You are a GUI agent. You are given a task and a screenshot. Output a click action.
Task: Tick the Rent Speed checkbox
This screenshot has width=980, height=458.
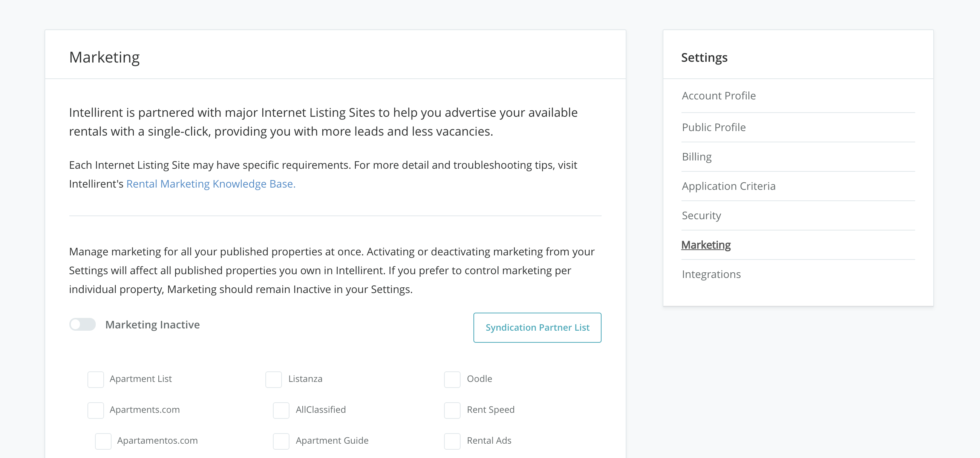click(452, 410)
